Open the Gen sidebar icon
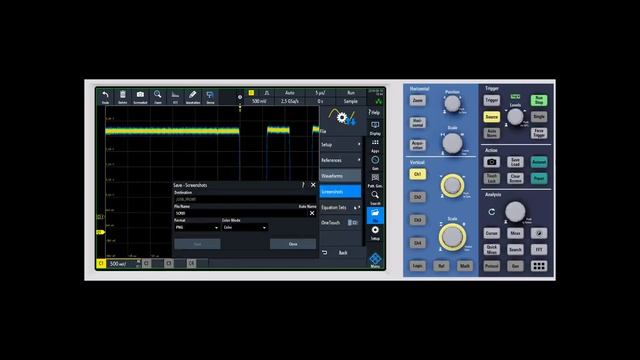Viewport: 640px width, 360px height. 375,162
